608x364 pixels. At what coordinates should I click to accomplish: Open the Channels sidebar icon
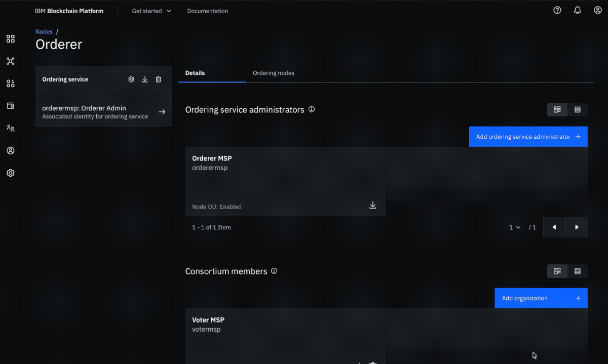[x=11, y=84]
